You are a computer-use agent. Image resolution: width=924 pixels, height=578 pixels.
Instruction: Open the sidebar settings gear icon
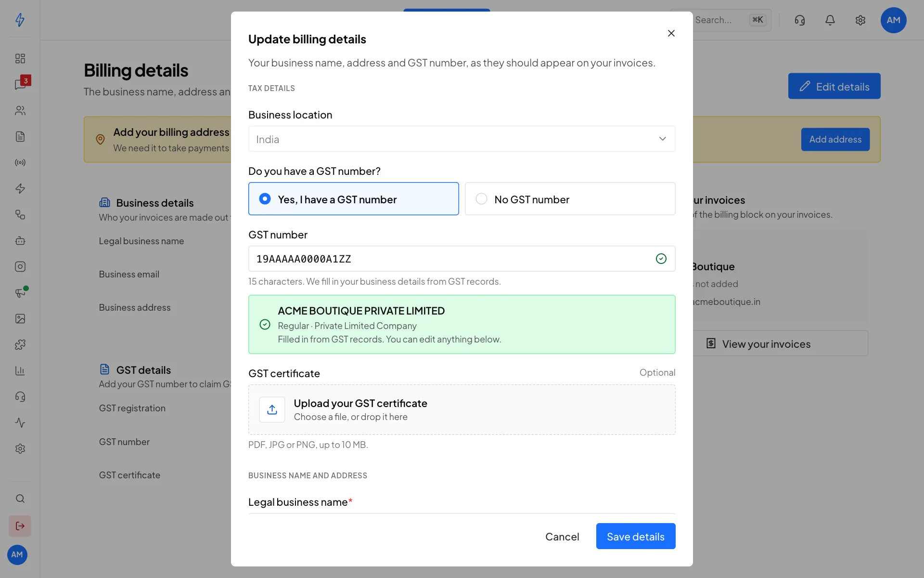[20, 448]
